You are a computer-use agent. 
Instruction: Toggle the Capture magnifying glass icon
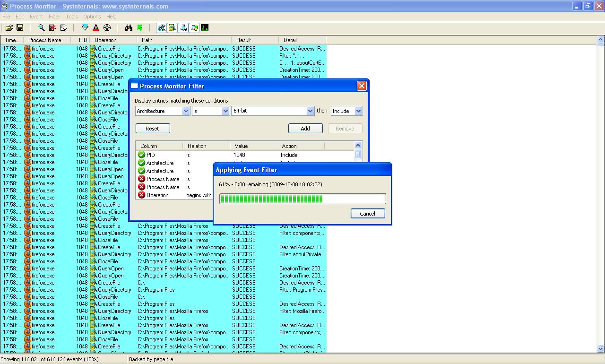coord(42,28)
